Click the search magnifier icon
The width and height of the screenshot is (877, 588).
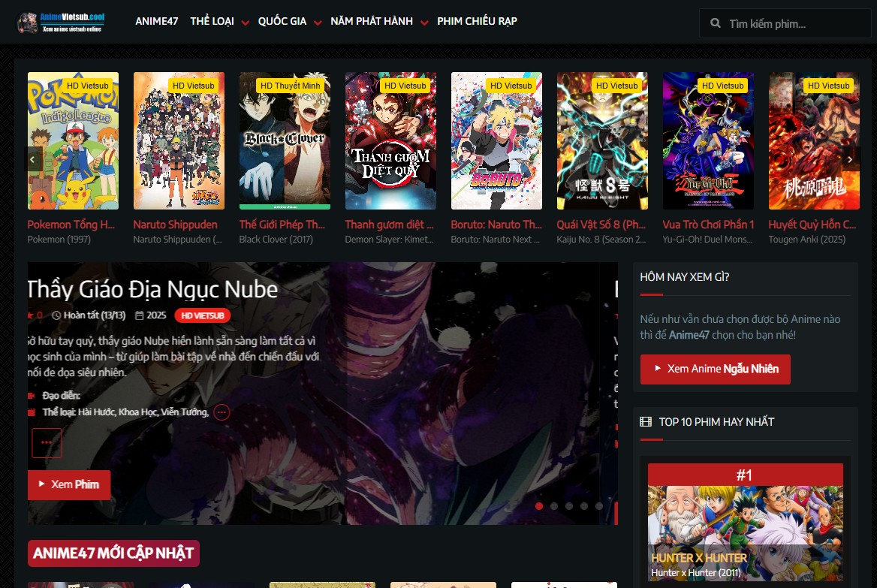(716, 23)
